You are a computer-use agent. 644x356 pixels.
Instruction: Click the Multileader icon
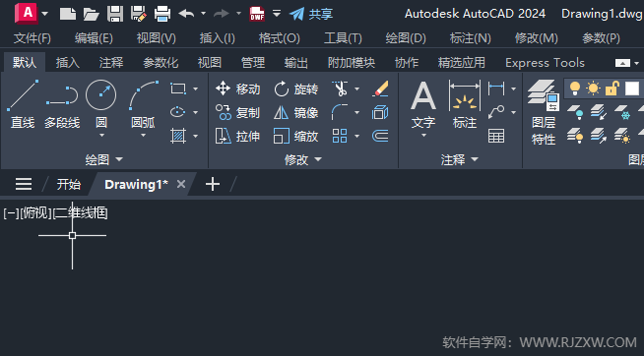pyautogui.click(x=496, y=112)
